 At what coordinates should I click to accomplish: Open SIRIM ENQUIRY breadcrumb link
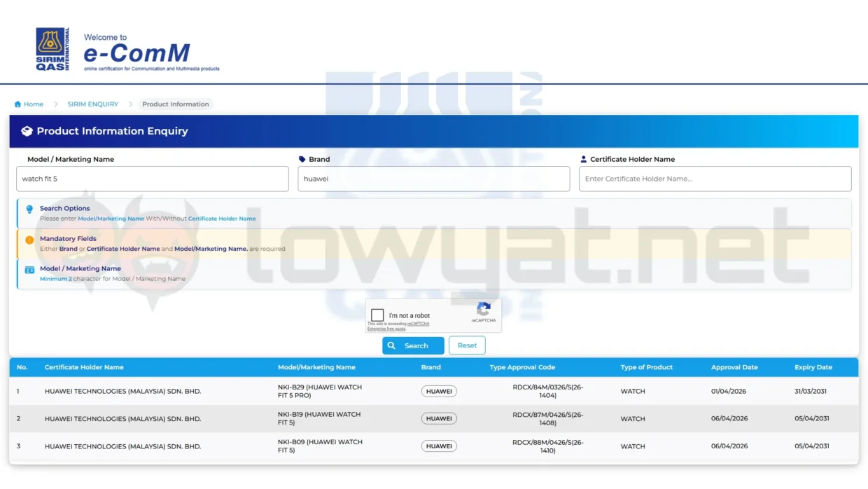(93, 104)
